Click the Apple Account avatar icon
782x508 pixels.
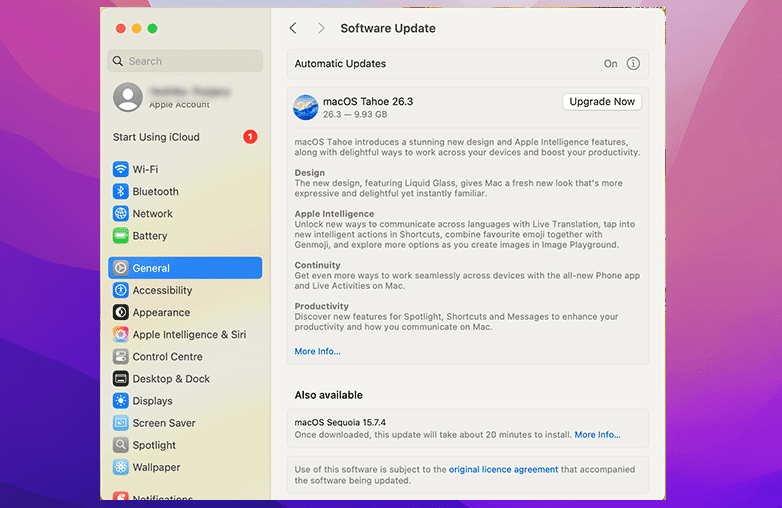pos(128,97)
